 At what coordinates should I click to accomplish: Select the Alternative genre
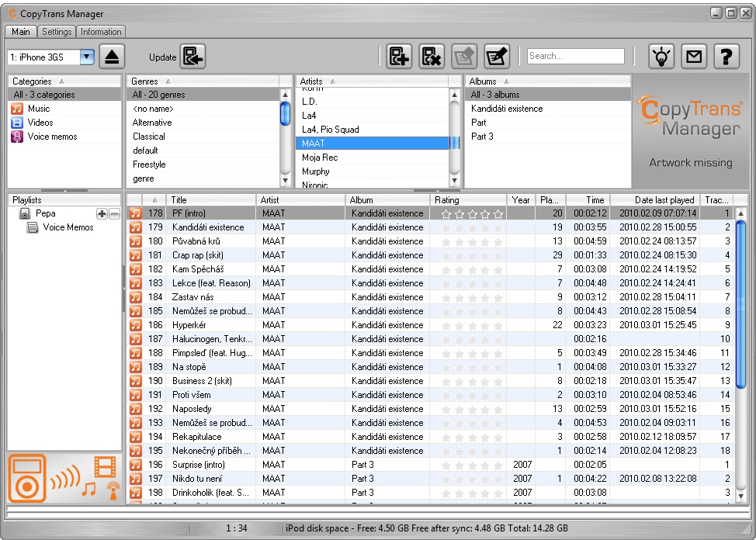click(203, 123)
